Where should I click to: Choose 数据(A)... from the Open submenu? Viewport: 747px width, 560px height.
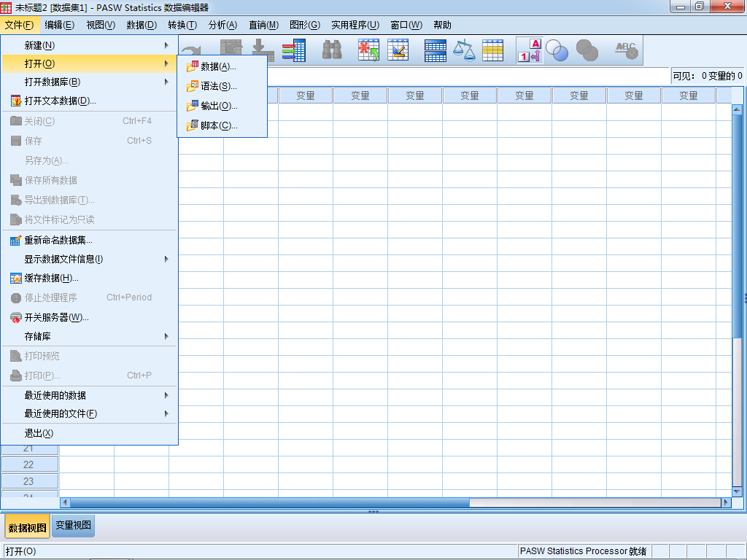(x=222, y=66)
